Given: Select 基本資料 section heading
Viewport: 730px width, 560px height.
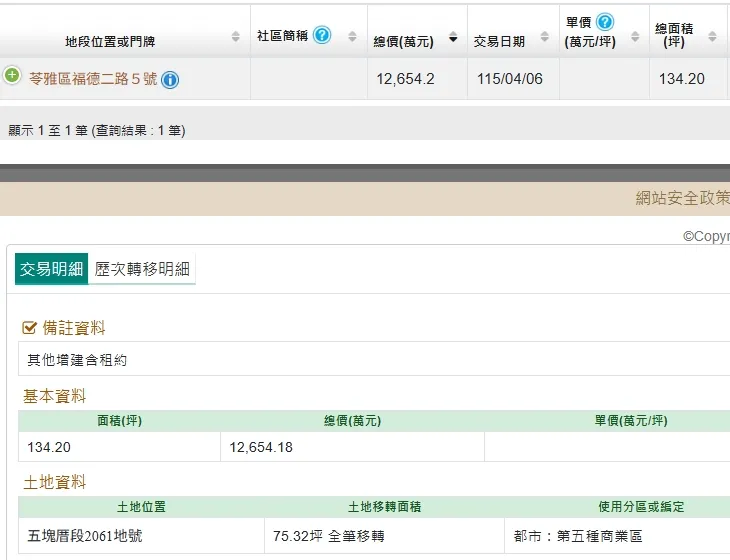Looking at the screenshot, I should [x=54, y=396].
